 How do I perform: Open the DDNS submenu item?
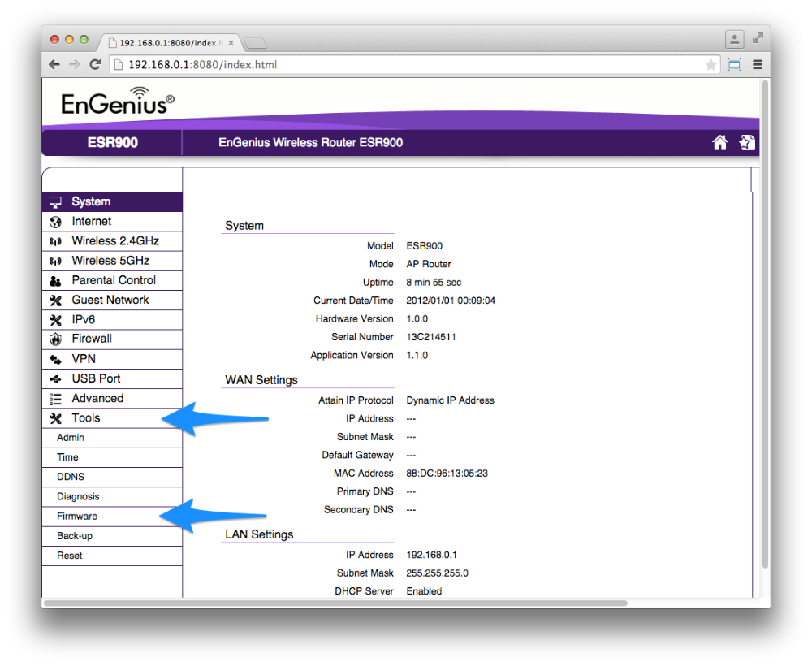[112, 478]
